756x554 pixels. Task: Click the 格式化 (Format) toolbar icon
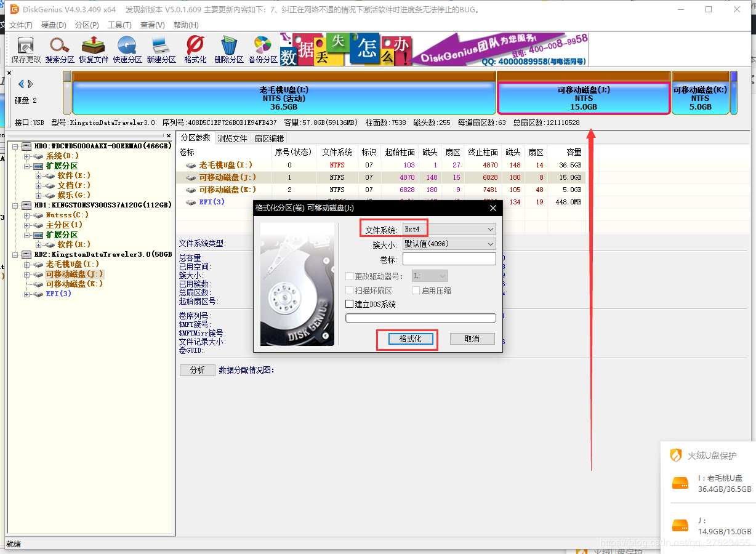[x=195, y=50]
